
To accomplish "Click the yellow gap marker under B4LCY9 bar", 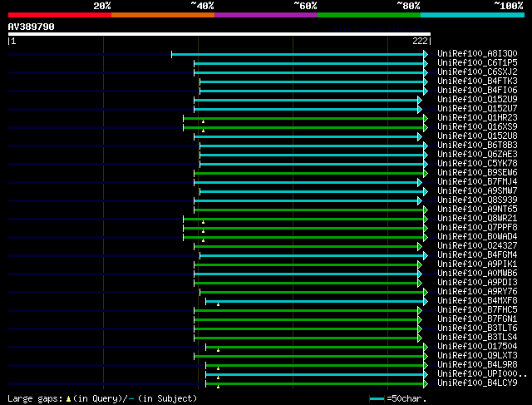I will (x=218, y=387).
